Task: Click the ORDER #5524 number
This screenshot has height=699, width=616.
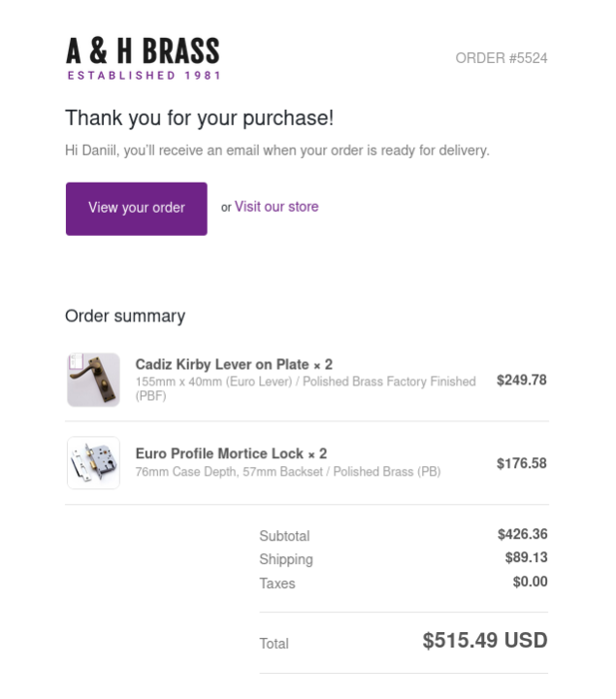Action: pos(502,58)
